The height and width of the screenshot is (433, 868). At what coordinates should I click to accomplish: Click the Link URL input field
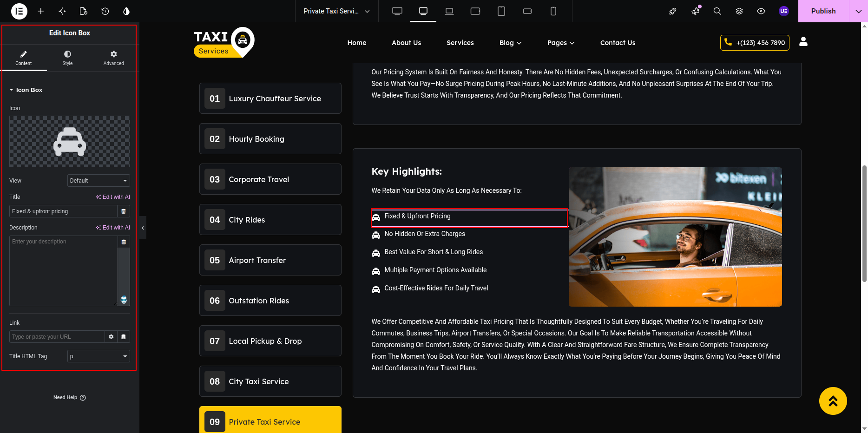pyautogui.click(x=57, y=337)
